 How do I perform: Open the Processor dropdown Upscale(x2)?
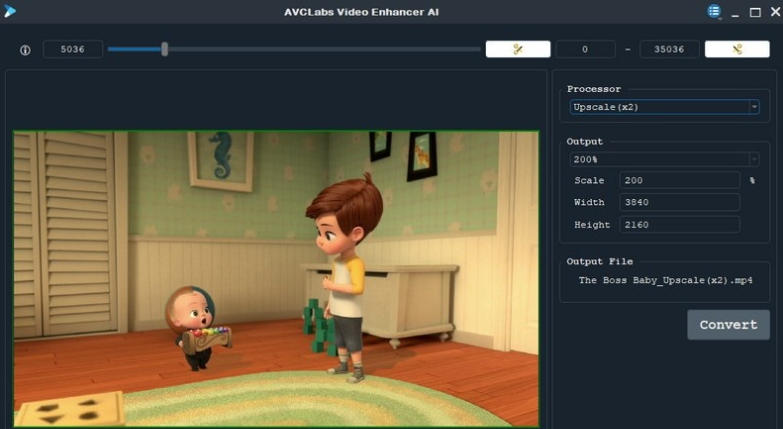coord(664,107)
